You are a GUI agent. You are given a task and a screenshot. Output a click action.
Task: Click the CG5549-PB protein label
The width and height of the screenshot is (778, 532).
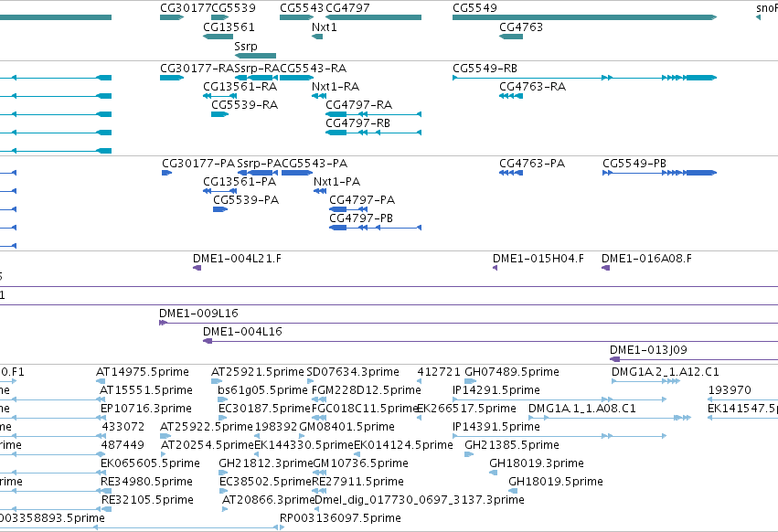point(634,164)
